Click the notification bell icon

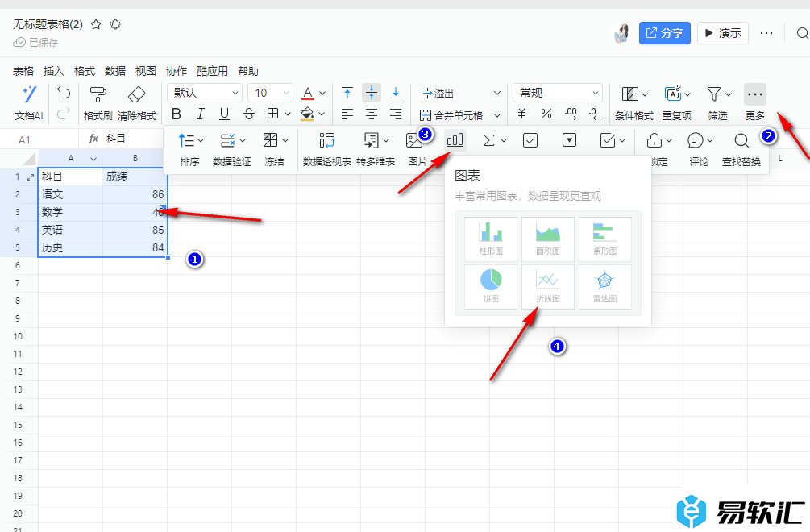pyautogui.click(x=115, y=24)
